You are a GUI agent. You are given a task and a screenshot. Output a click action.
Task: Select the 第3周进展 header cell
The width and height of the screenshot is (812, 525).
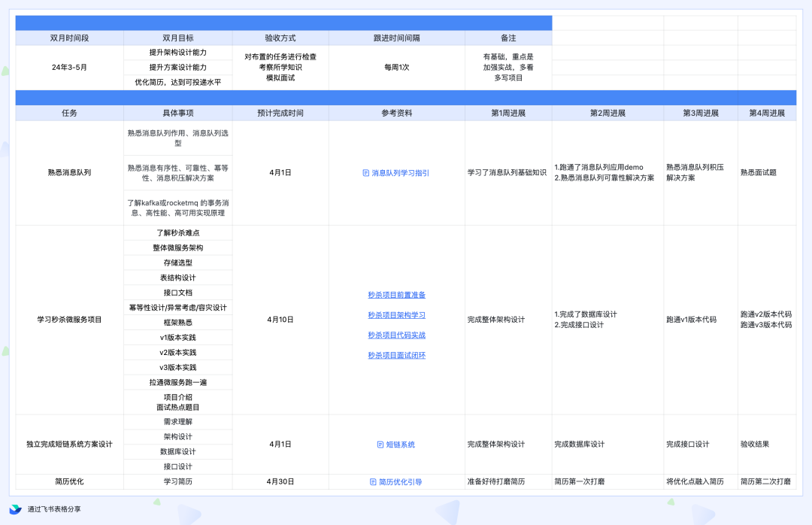[701, 113]
